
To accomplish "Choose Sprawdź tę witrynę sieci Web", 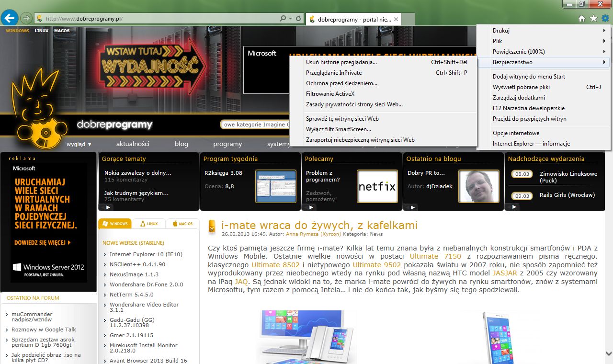I will click(x=384, y=119).
